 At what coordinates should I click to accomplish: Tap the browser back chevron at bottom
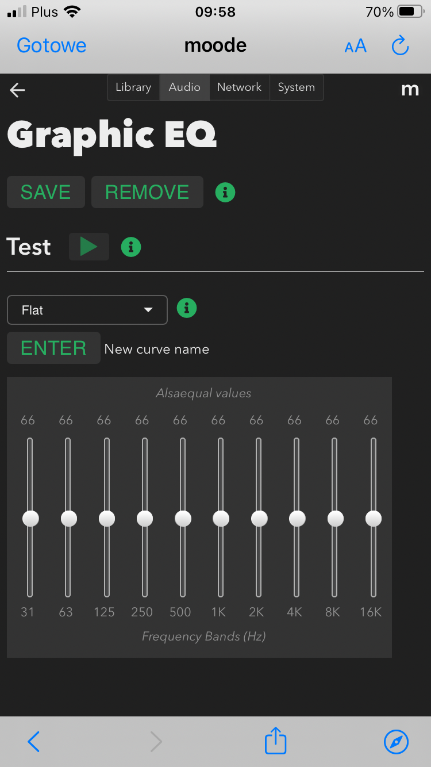[33, 742]
